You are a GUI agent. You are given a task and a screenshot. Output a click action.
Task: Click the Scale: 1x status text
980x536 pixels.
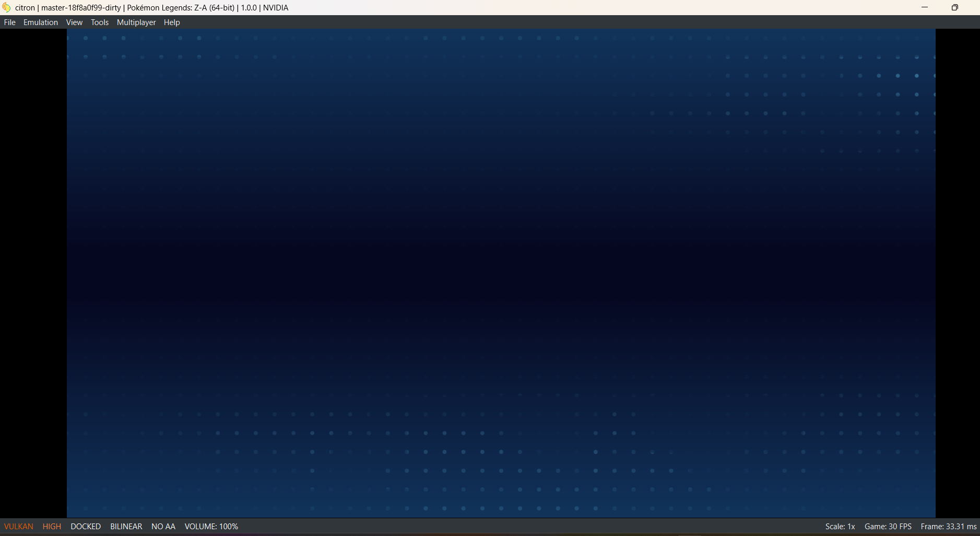(x=840, y=527)
